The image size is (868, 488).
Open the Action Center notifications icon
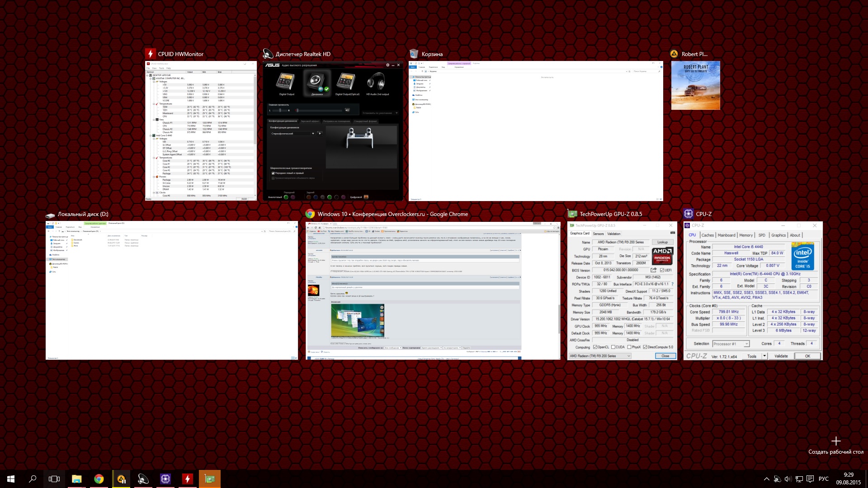click(810, 479)
